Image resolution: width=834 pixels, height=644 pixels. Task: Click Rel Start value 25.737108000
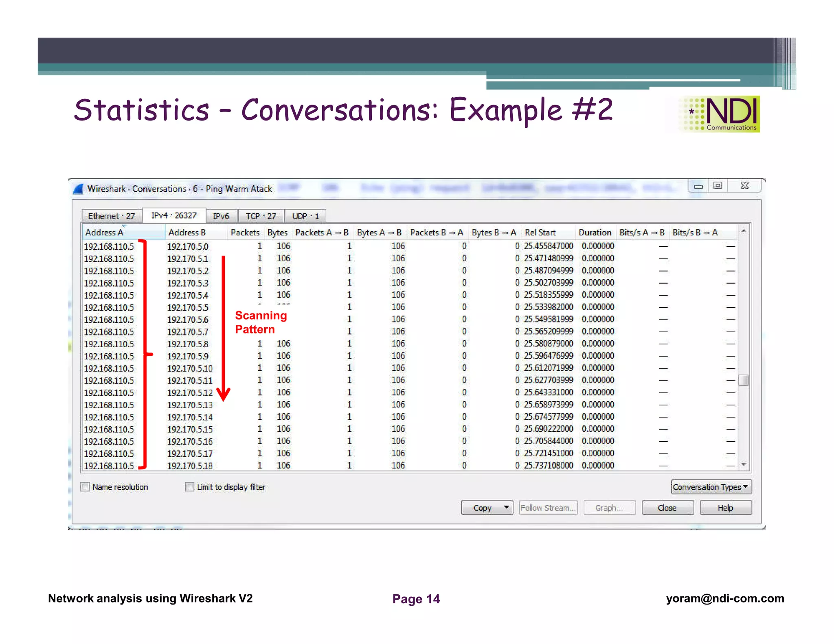pyautogui.click(x=549, y=465)
